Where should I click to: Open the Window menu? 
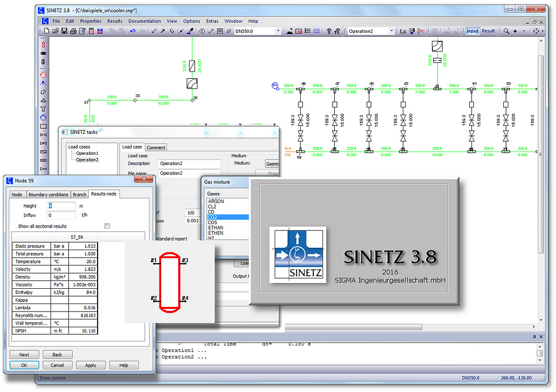point(233,21)
